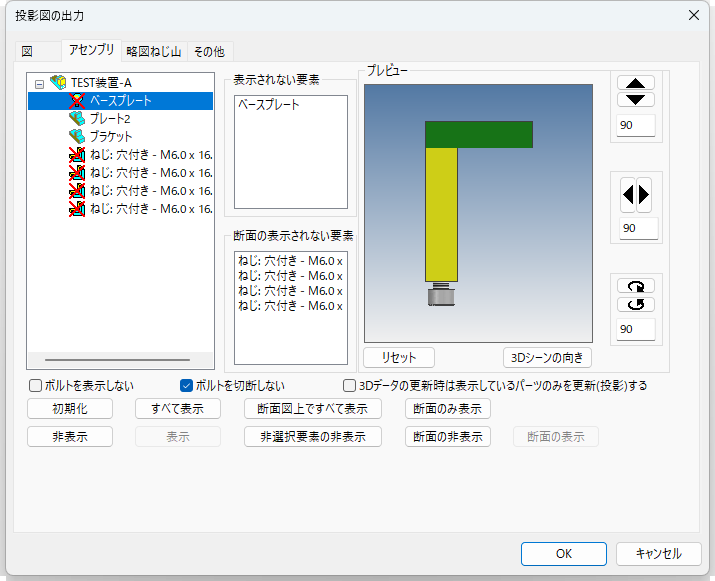Viewport: 715px width, 581px height.
Task: Toggle ボルトを表示しない checkbox
Action: point(35,386)
